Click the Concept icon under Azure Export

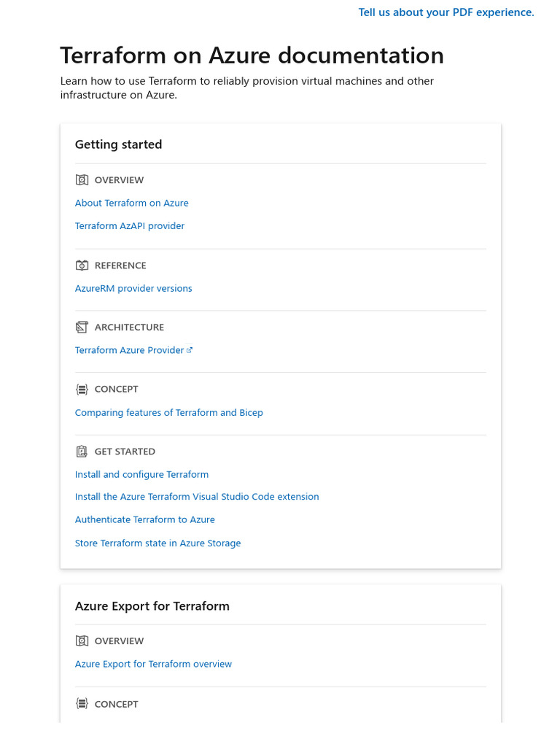pos(82,704)
